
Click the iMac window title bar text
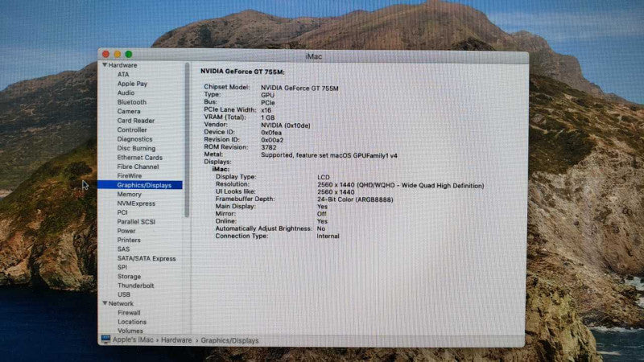click(x=313, y=56)
